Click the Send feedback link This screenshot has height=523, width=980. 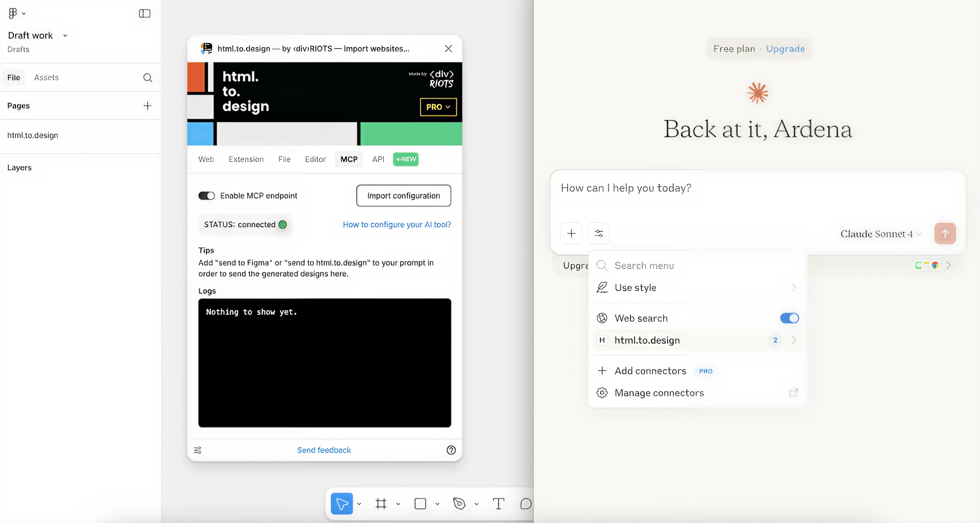pyautogui.click(x=324, y=450)
